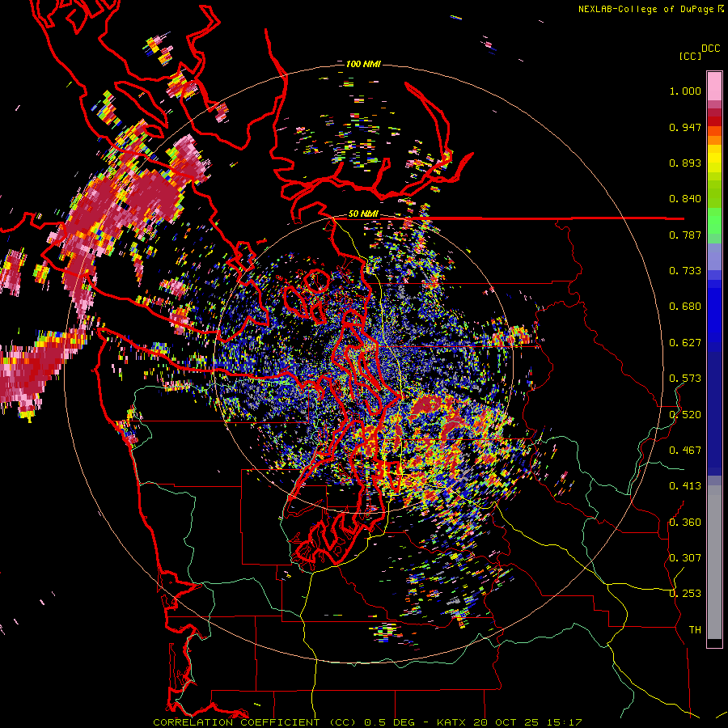Image resolution: width=728 pixels, height=728 pixels.
Task: Pick the light pink top legend segment
Action: pyautogui.click(x=714, y=86)
